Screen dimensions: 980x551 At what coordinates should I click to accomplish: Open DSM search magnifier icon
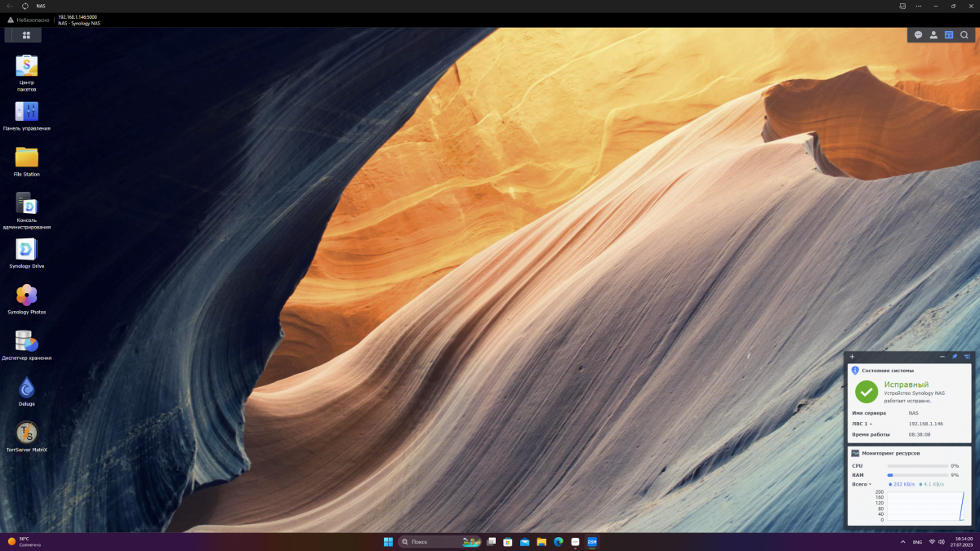(964, 35)
